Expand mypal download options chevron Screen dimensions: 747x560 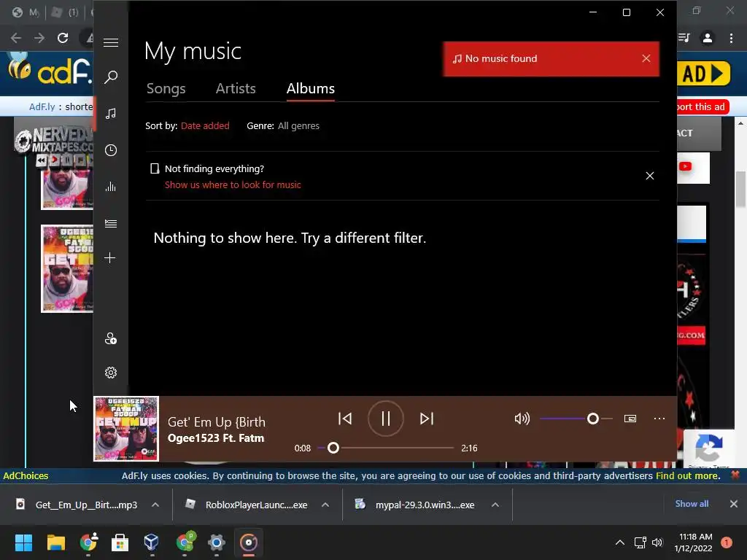click(495, 505)
